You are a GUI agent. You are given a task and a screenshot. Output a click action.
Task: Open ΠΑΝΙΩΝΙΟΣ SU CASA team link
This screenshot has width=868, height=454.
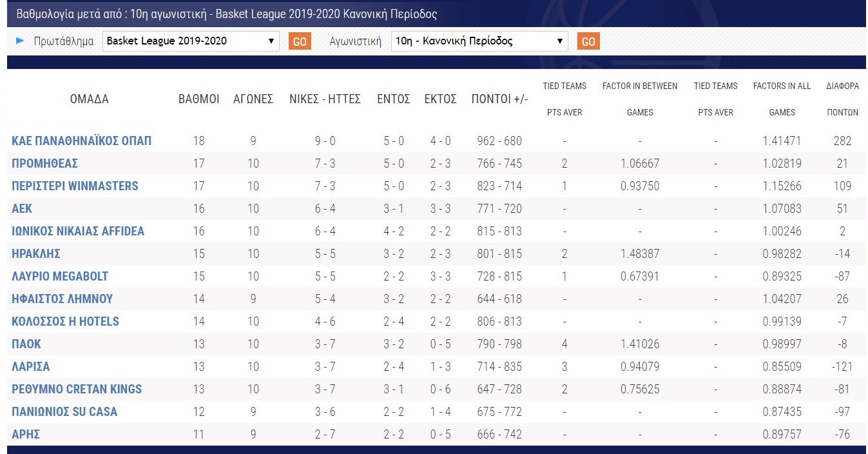click(x=64, y=411)
